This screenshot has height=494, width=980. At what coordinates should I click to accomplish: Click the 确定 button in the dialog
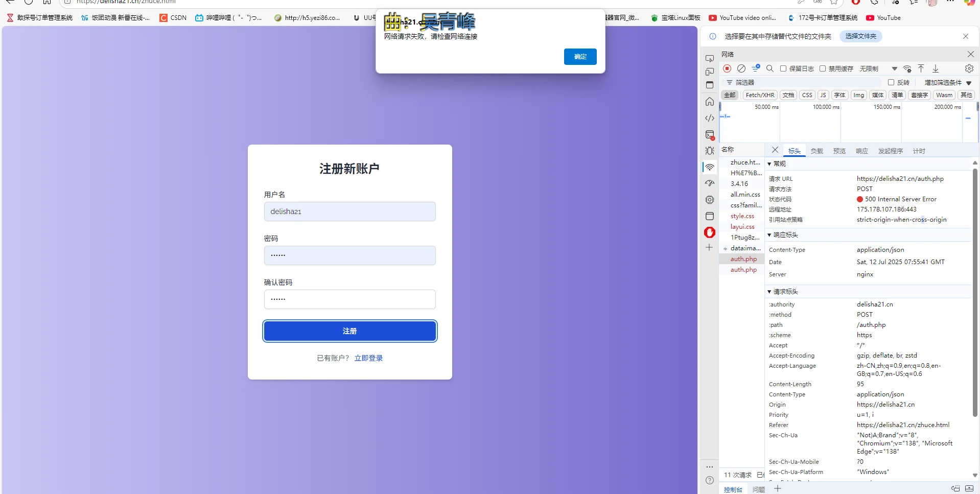[x=580, y=57]
